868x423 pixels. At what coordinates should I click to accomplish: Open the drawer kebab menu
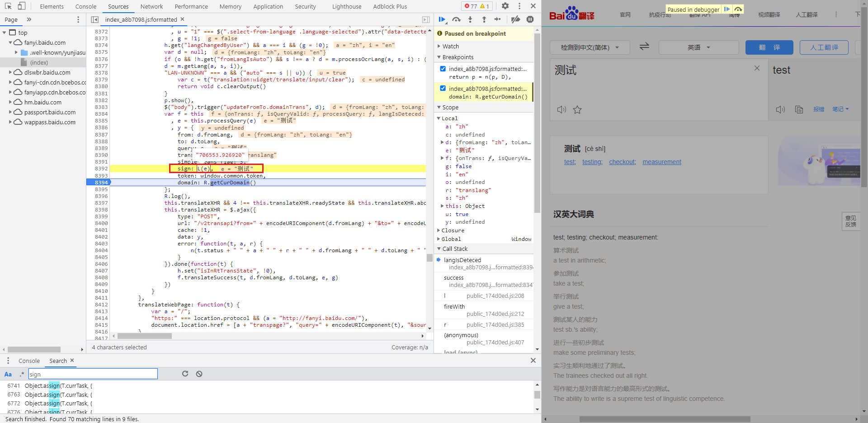coord(8,360)
